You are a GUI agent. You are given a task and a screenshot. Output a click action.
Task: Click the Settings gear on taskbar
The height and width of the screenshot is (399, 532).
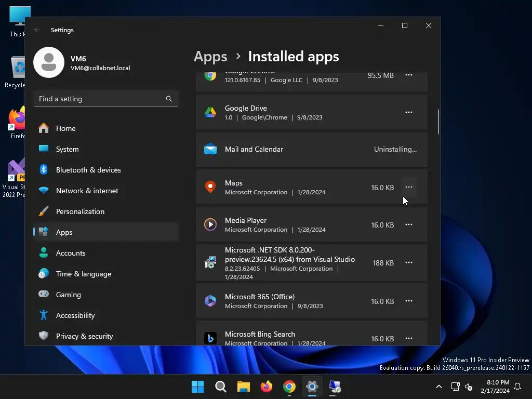tap(312, 387)
